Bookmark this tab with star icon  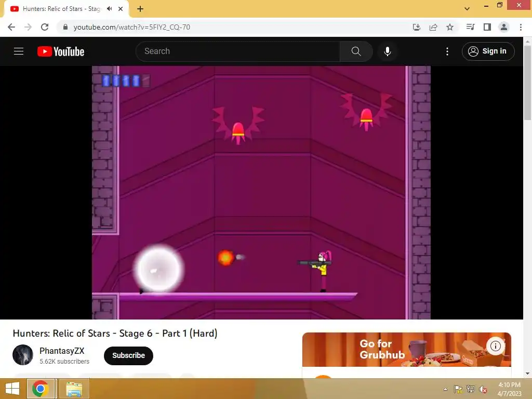450,27
